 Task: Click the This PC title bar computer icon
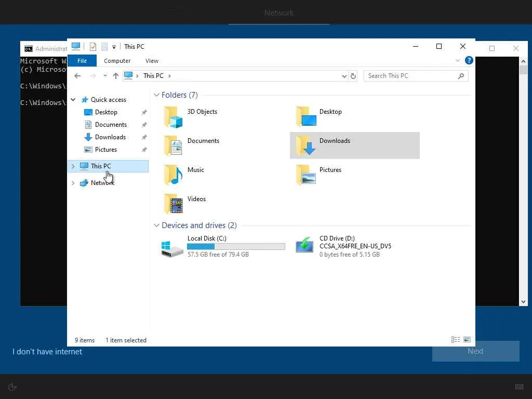coord(76,46)
